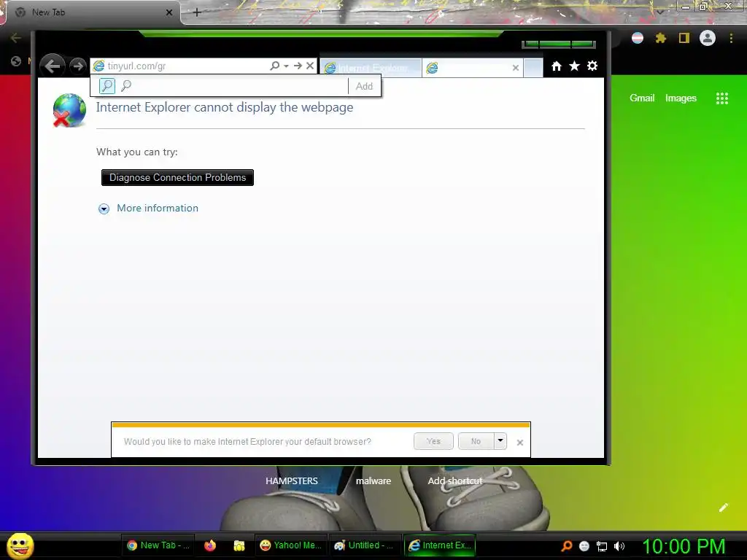This screenshot has height=560, width=747.
Task: Click the Internet Explorer window caption buttons
Action: tap(559, 44)
